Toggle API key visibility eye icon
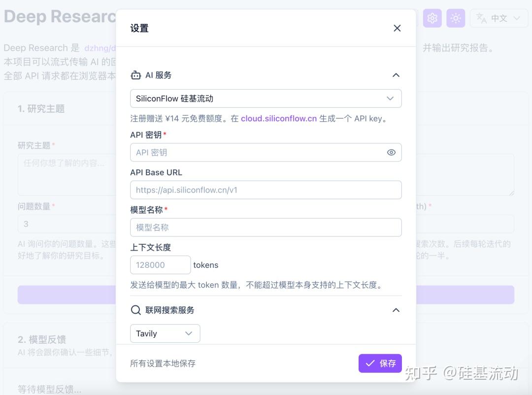 pos(391,152)
